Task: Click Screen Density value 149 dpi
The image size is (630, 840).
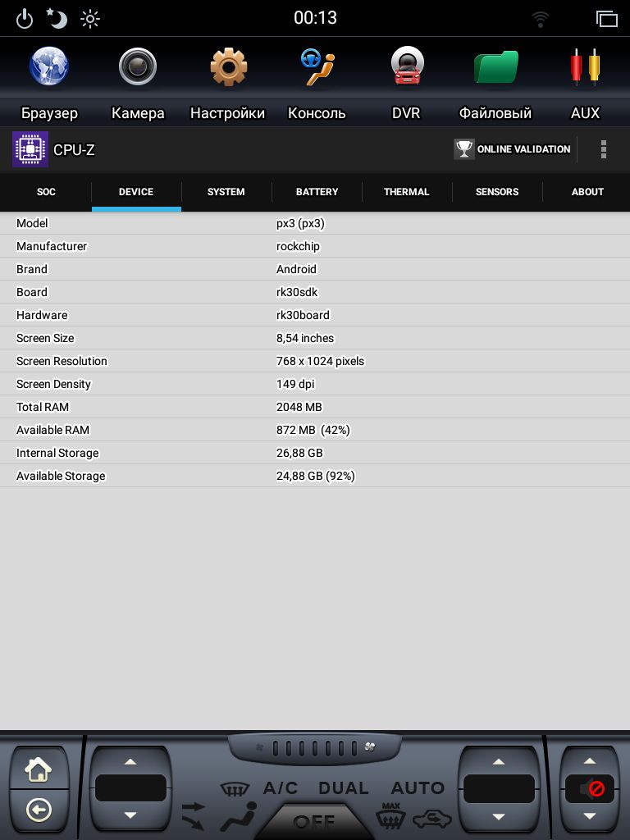Action: [295, 384]
